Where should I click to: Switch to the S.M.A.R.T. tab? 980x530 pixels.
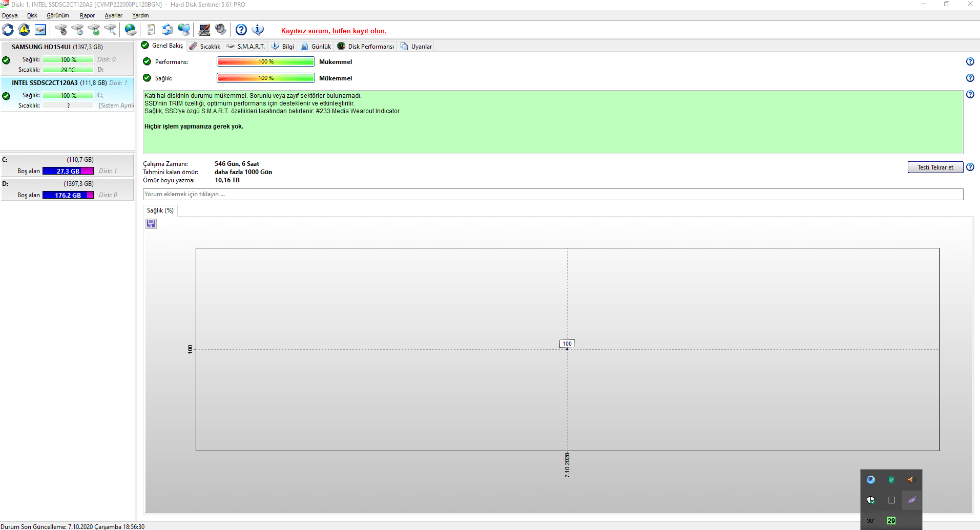[x=246, y=46]
